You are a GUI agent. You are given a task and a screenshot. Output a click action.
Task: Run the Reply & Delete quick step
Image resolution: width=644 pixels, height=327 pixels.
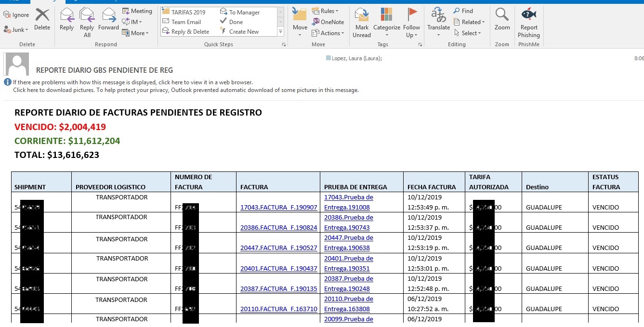(185, 32)
